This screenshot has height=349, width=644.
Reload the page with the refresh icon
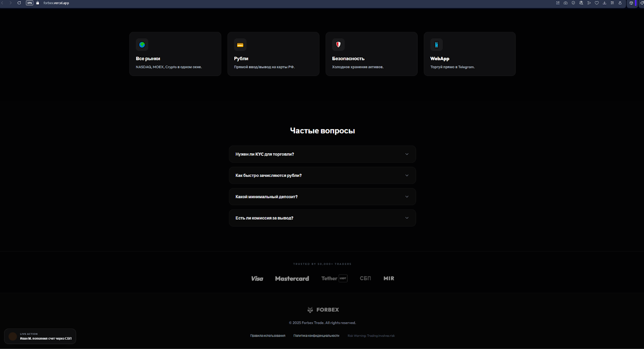pyautogui.click(x=19, y=3)
